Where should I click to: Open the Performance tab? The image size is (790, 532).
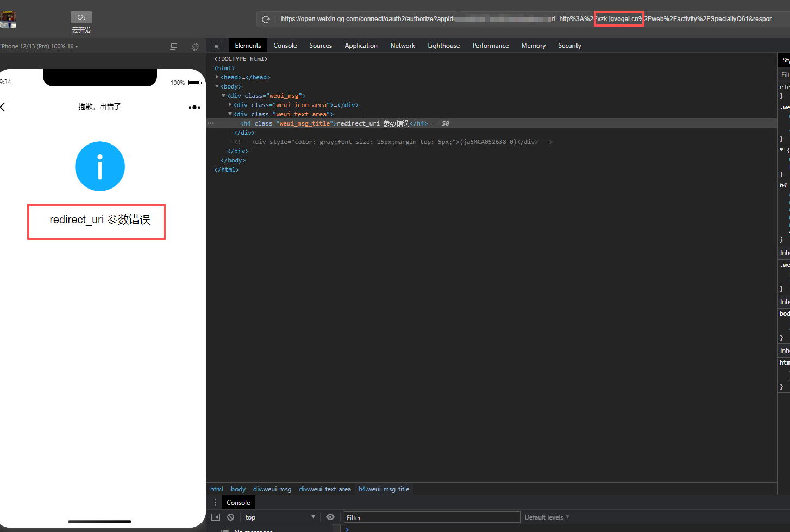click(x=491, y=46)
